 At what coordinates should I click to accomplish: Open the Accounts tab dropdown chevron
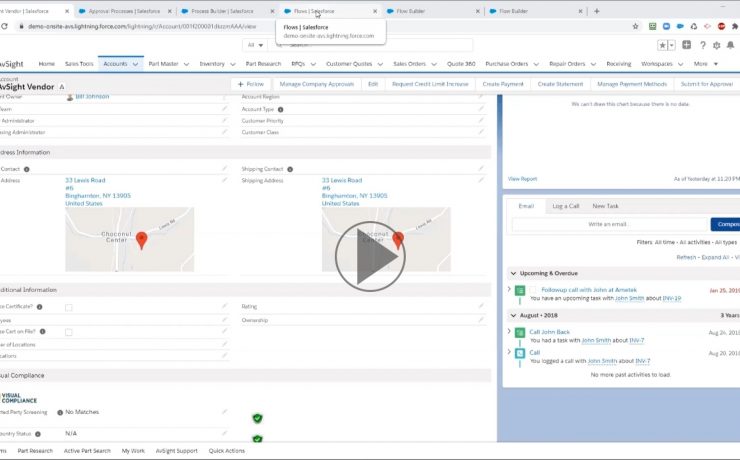135,64
